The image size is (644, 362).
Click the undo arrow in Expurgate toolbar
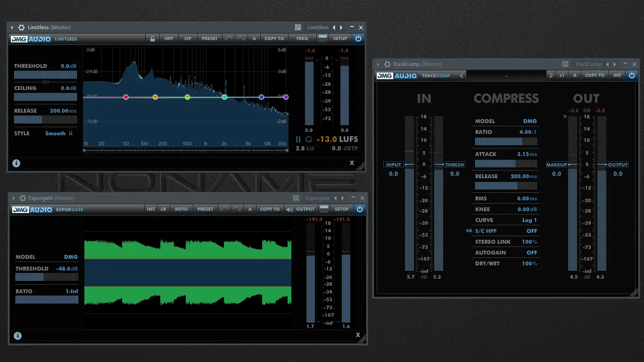[x=224, y=209]
